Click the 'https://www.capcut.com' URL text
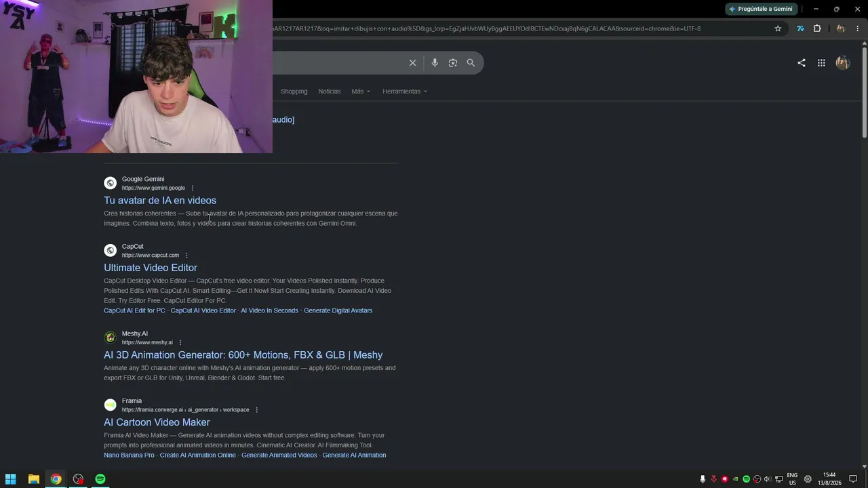The width and height of the screenshot is (868, 488). 151,256
